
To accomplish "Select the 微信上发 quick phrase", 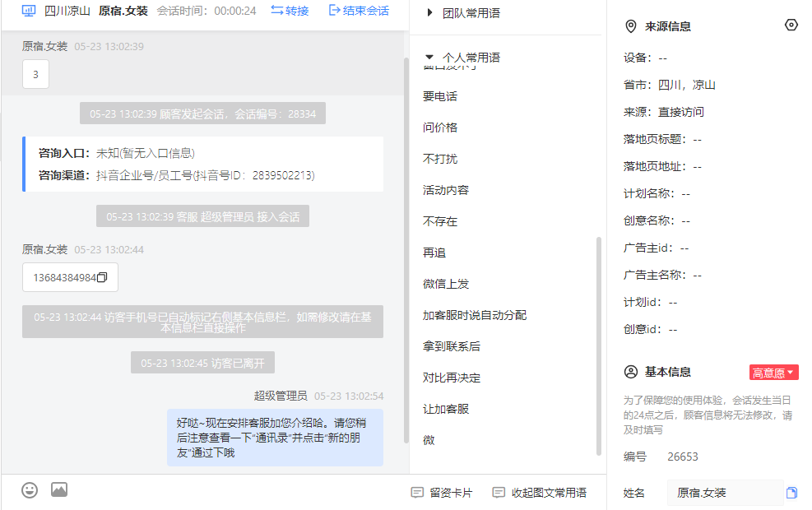I will pos(446,284).
